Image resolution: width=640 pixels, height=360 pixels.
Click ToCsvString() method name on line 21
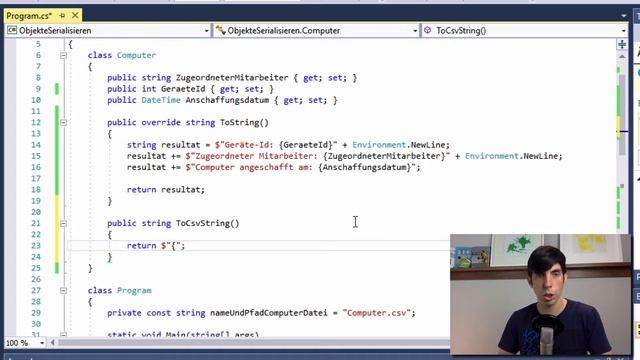pos(207,223)
